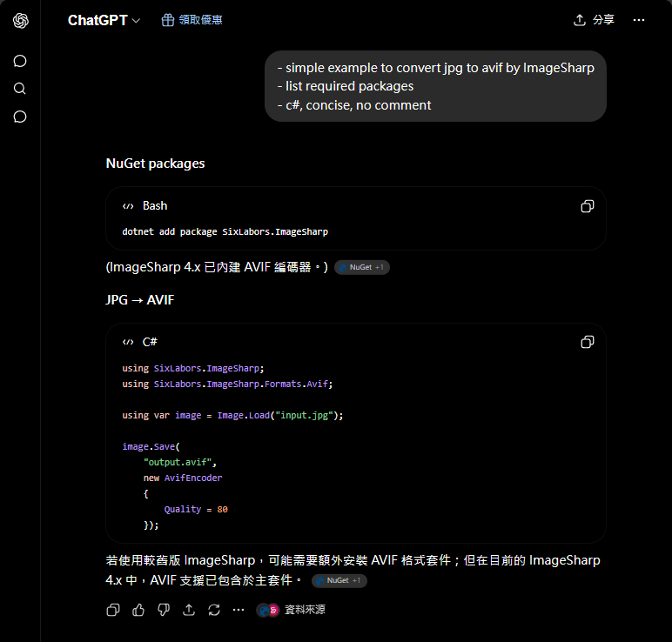Viewport: 672px width, 642px height.
Task: Copy the assistant response
Action: pos(113,610)
